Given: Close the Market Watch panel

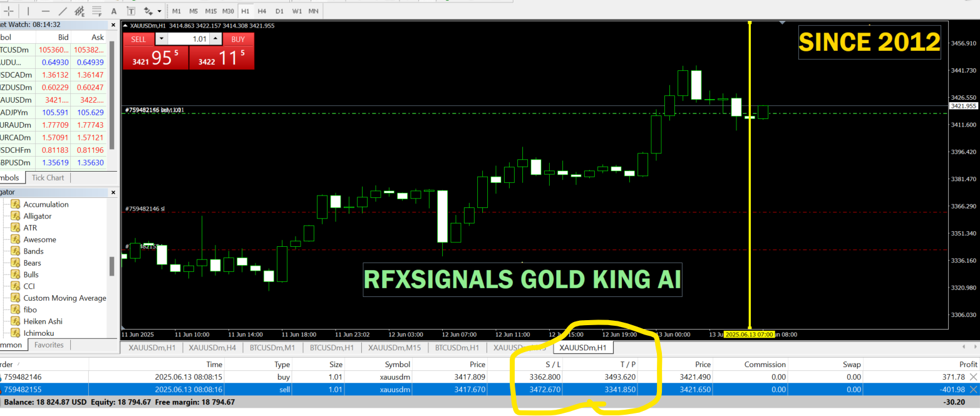Looking at the screenshot, I should point(113,24).
